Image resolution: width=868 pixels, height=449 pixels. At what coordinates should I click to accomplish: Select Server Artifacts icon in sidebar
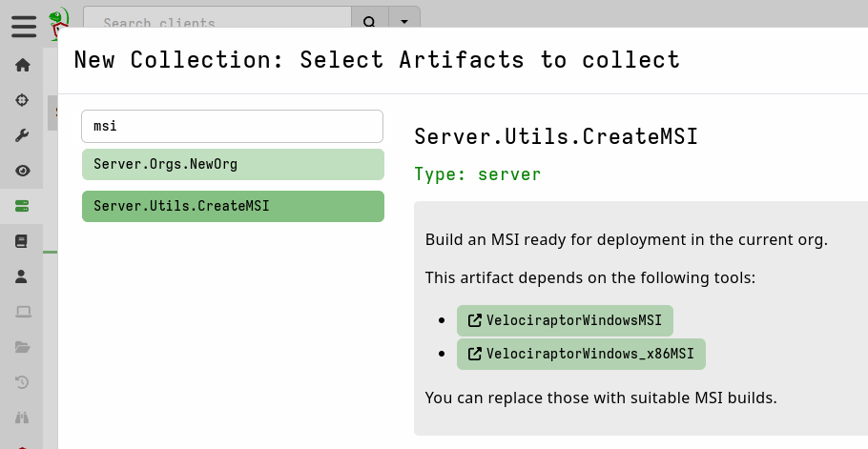(23, 206)
